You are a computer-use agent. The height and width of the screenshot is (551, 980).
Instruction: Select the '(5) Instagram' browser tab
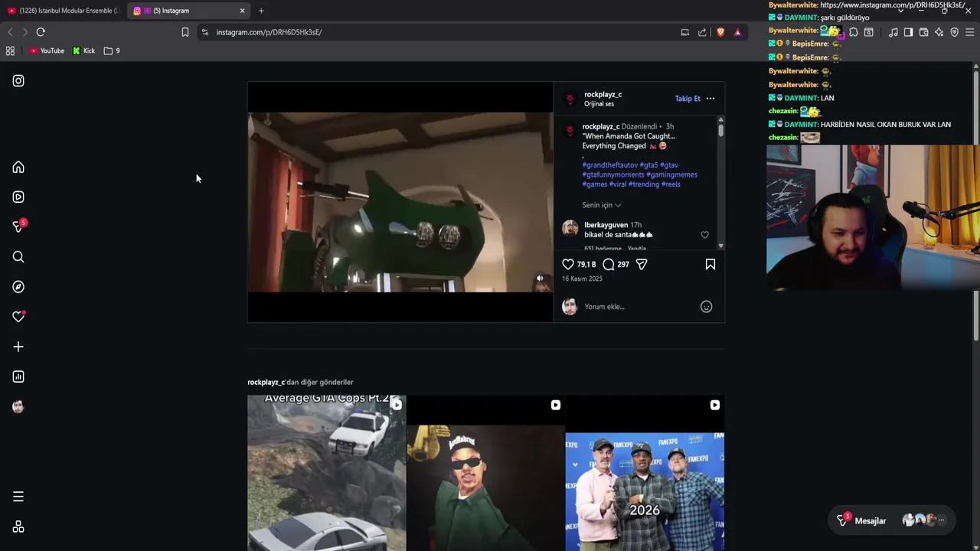(188, 11)
